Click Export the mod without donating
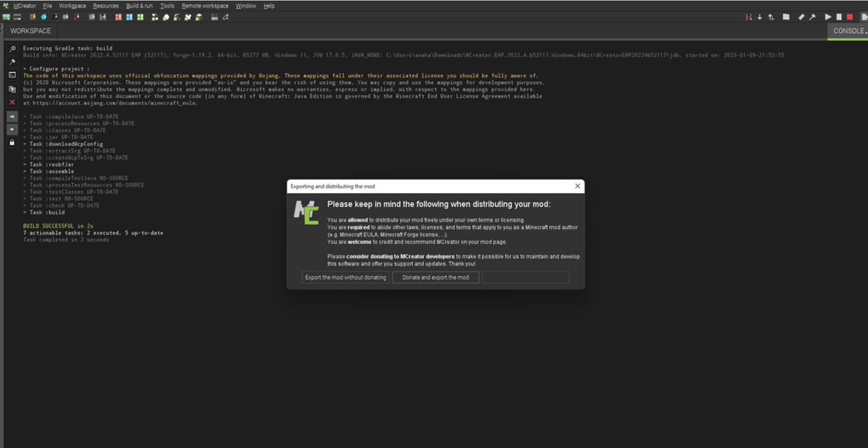868x448 pixels. [x=346, y=277]
